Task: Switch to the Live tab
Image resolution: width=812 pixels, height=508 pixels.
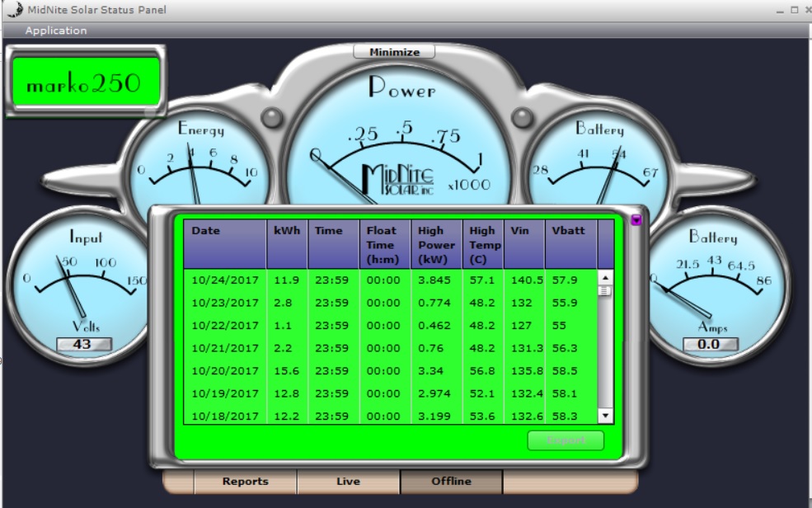Action: click(348, 482)
